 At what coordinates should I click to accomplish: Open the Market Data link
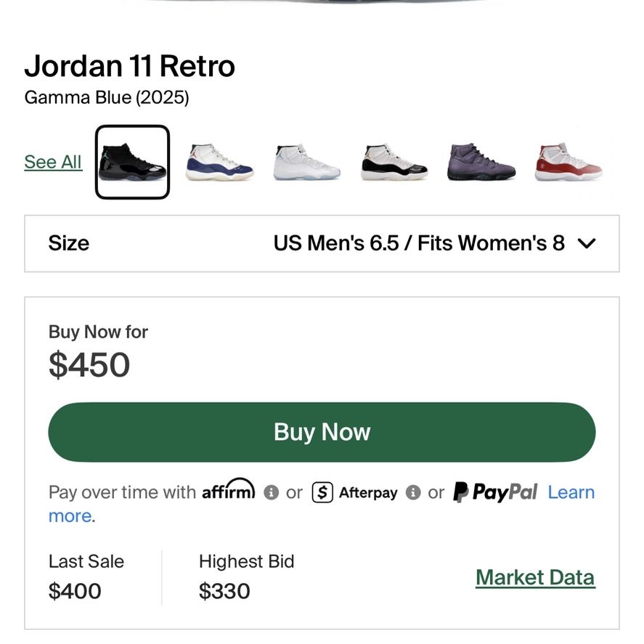[536, 577]
